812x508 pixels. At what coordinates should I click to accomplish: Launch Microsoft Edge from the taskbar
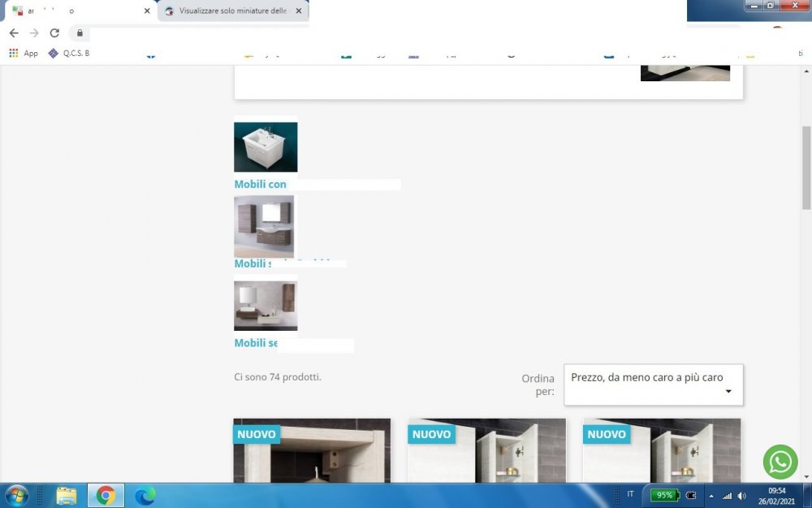(145, 496)
